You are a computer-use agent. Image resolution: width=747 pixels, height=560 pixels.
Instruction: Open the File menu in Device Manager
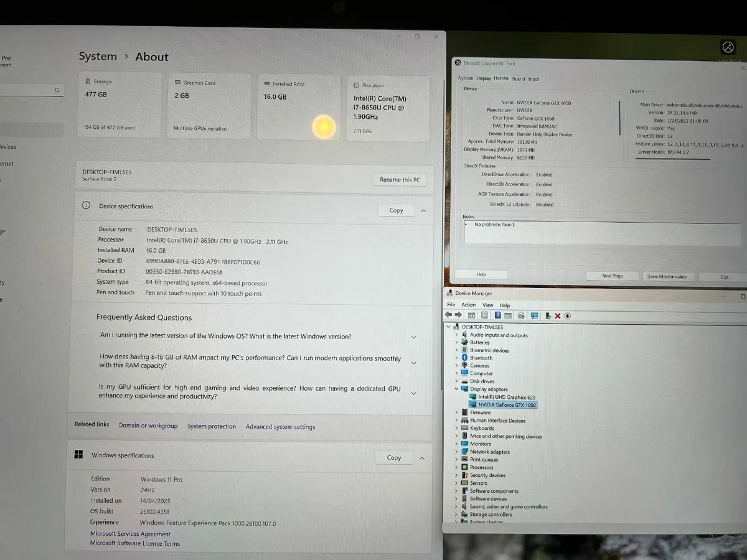point(451,305)
